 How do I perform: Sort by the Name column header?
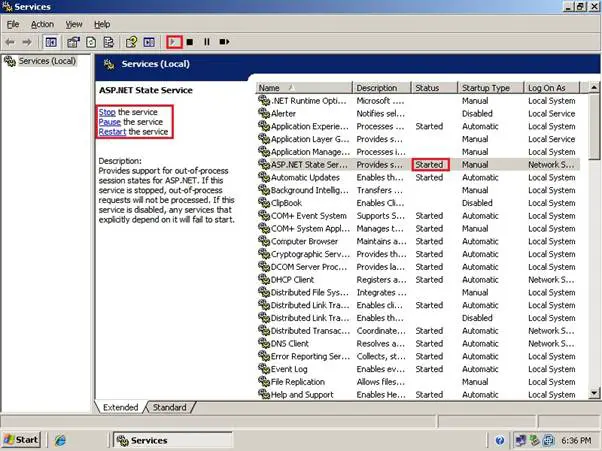(x=304, y=88)
